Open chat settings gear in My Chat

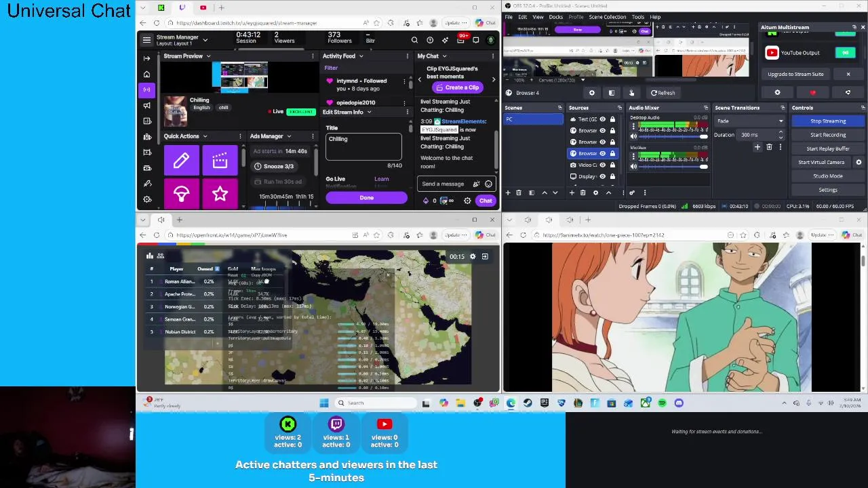[x=467, y=201]
